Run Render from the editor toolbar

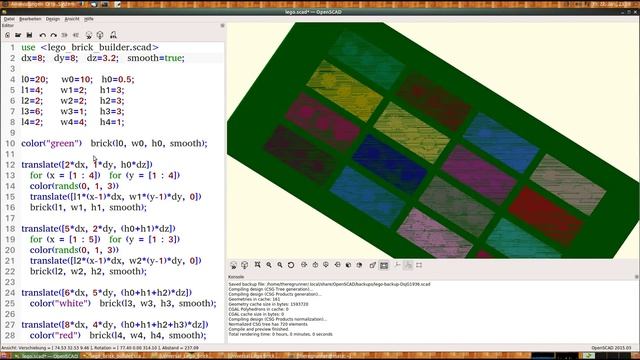[x=100, y=35]
